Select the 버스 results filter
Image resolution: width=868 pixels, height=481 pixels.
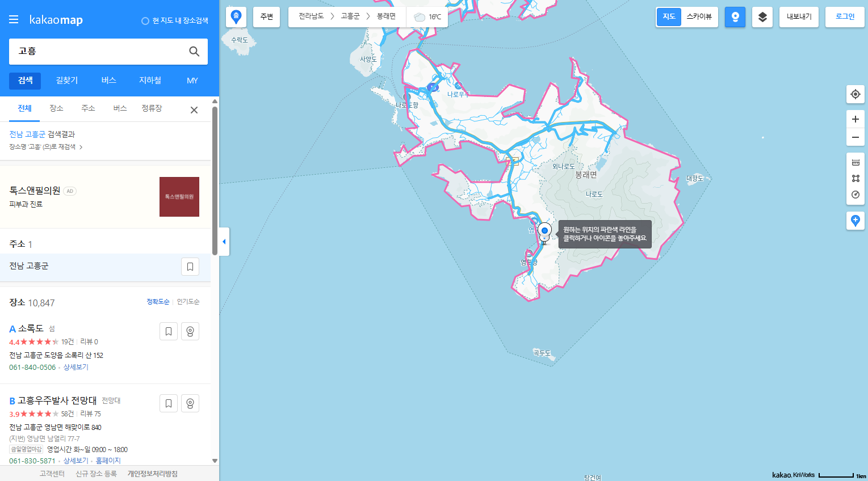tap(120, 108)
